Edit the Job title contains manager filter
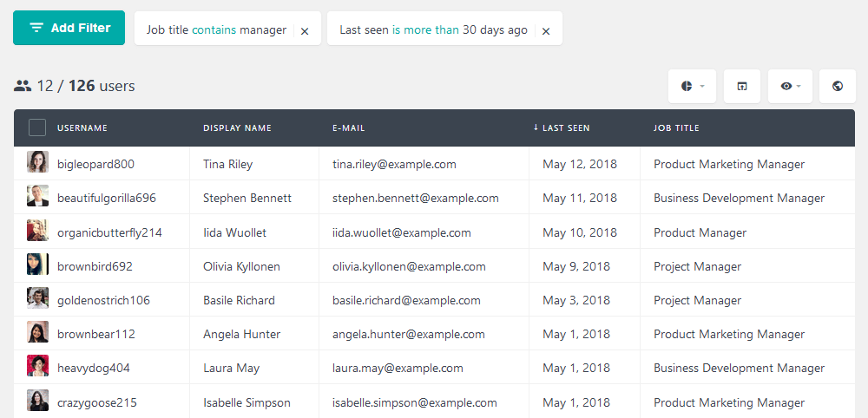The height and width of the screenshot is (418, 868). point(216,29)
